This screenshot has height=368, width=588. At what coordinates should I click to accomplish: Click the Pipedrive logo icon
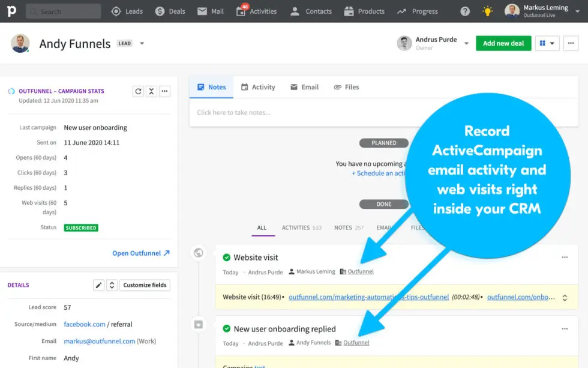[x=11, y=11]
